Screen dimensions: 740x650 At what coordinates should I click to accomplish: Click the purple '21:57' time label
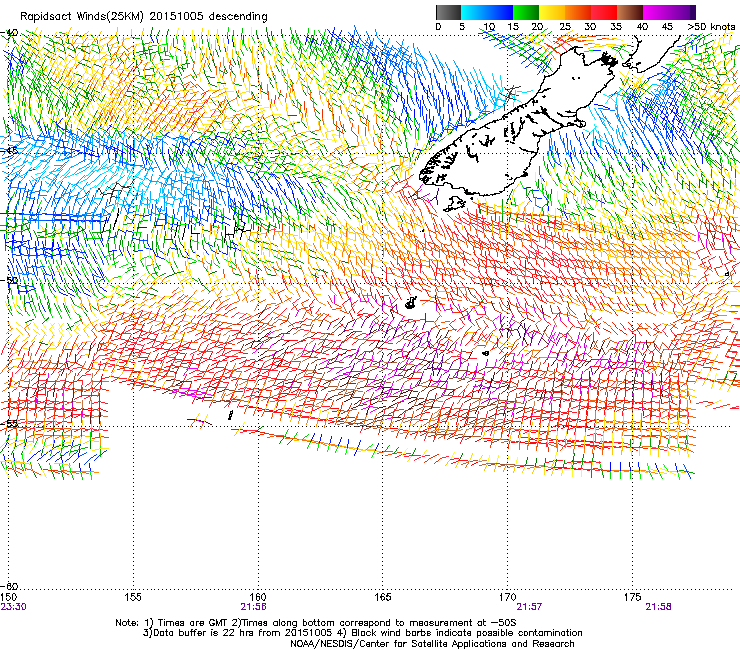tap(530, 607)
